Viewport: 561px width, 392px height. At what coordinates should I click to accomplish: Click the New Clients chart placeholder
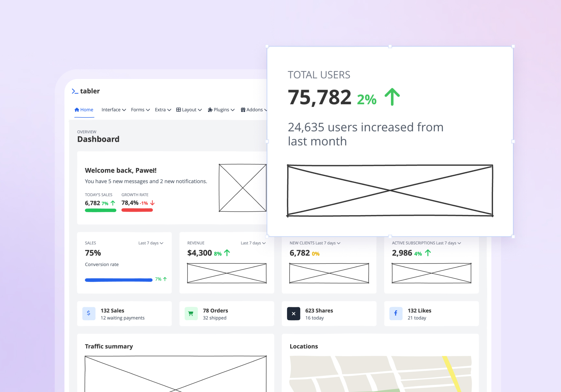click(x=329, y=273)
